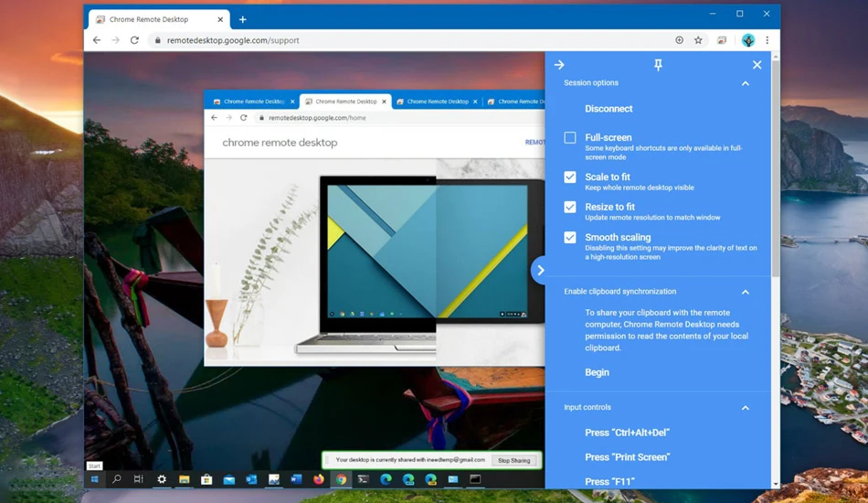
Task: Reload the remotedesktop.google.com/support page
Action: pos(134,40)
